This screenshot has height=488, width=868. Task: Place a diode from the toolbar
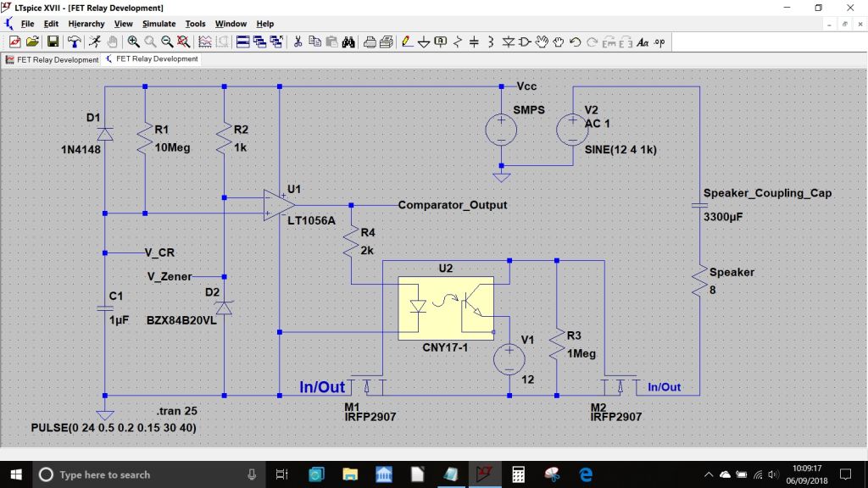[508, 42]
